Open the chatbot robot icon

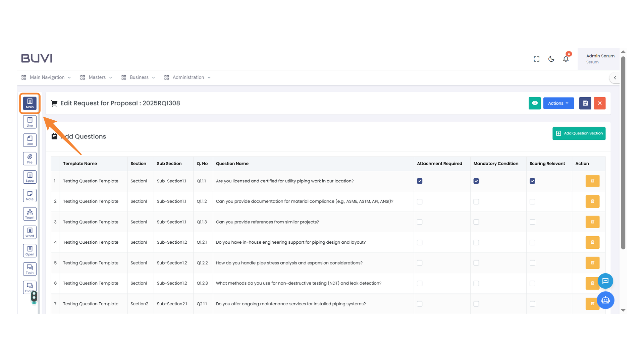click(605, 300)
